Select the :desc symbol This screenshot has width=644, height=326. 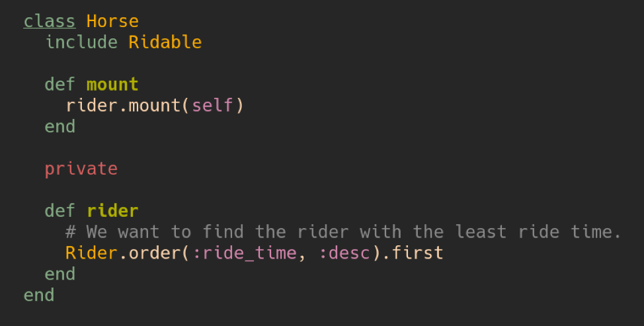click(x=344, y=253)
